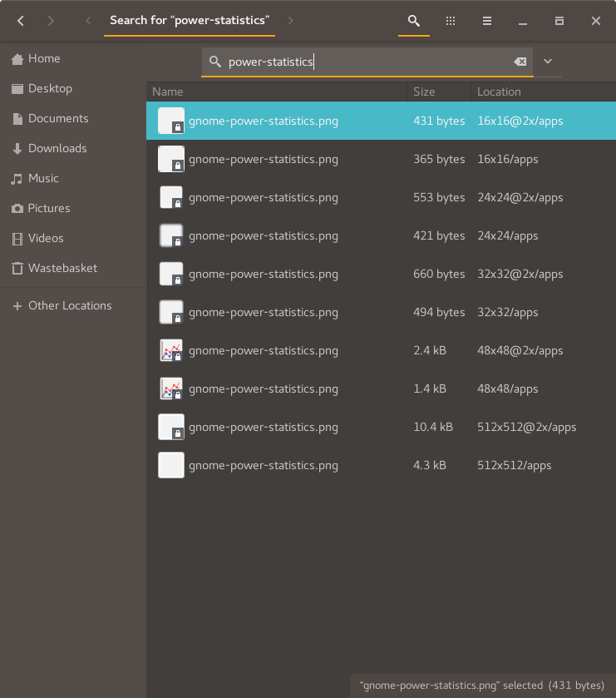This screenshot has width=616, height=698.
Task: Click the 431 bytes size cell
Action: coord(439,121)
